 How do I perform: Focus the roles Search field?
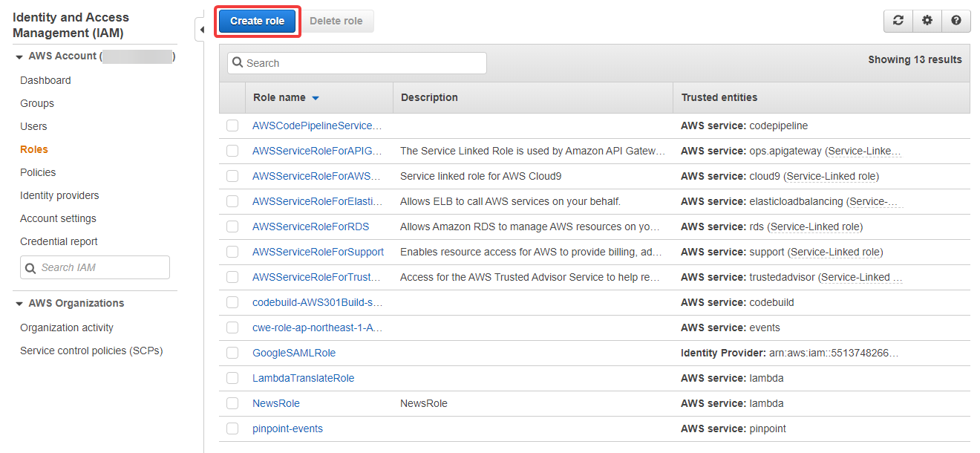(357, 63)
